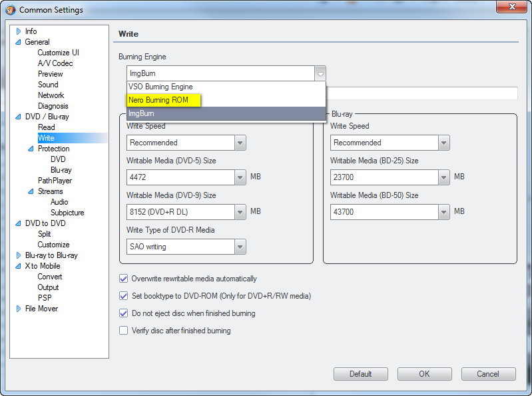
Task: Select Split under DVD to DVD
Action: (x=44, y=234)
